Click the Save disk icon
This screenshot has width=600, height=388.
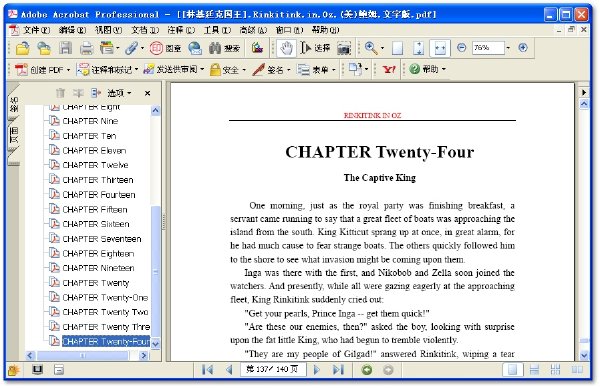pyautogui.click(x=65, y=48)
